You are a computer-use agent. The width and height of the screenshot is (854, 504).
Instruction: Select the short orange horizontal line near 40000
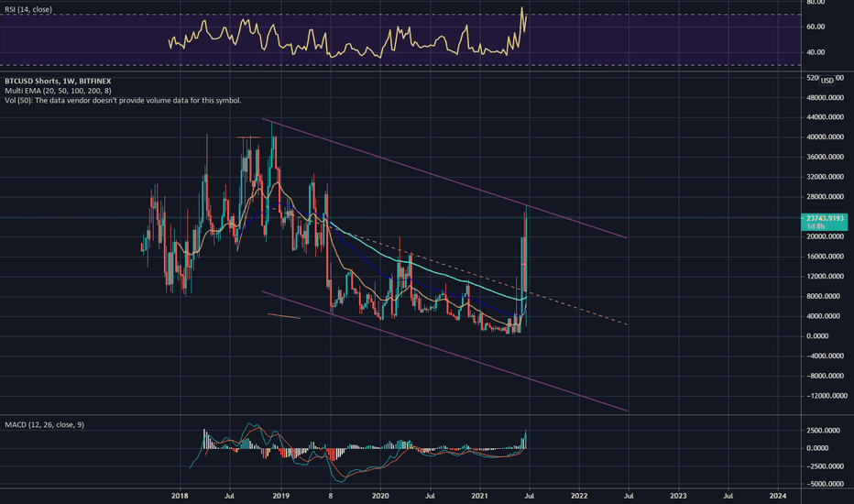[249, 137]
